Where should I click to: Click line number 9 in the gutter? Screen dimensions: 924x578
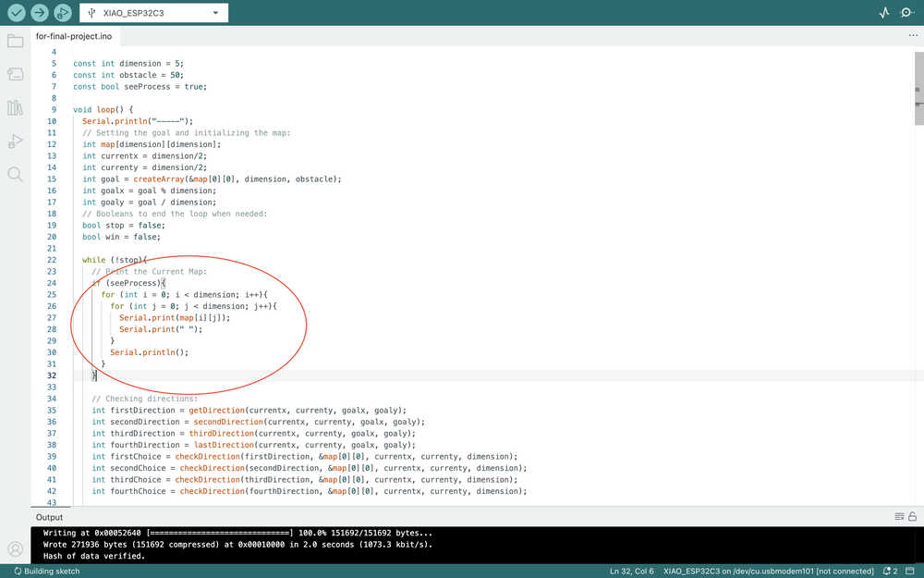pyautogui.click(x=54, y=110)
